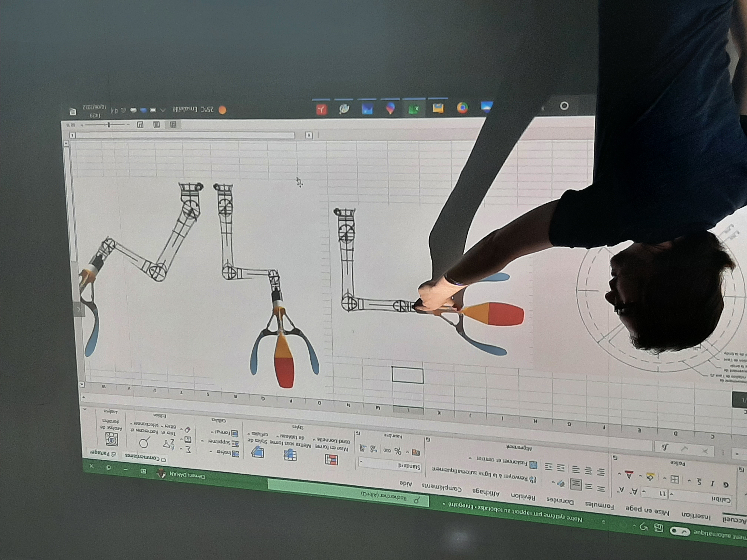
Task: Click the AutoSum sigma icon
Action: 188,450
